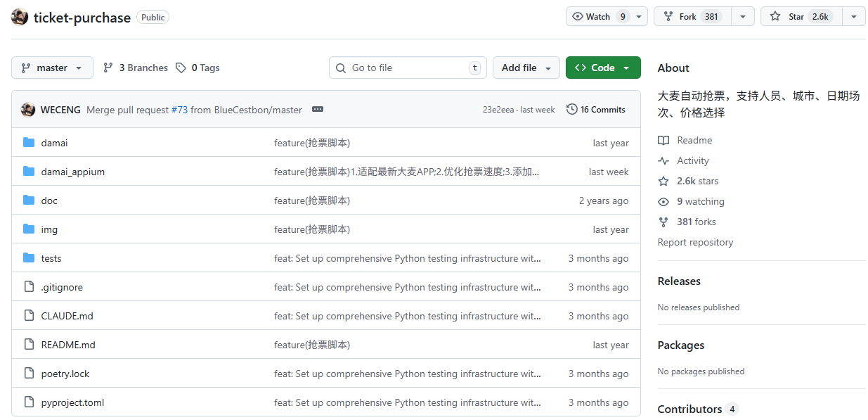Open the damai_appium folder
The height and width of the screenshot is (420, 868).
(x=73, y=172)
